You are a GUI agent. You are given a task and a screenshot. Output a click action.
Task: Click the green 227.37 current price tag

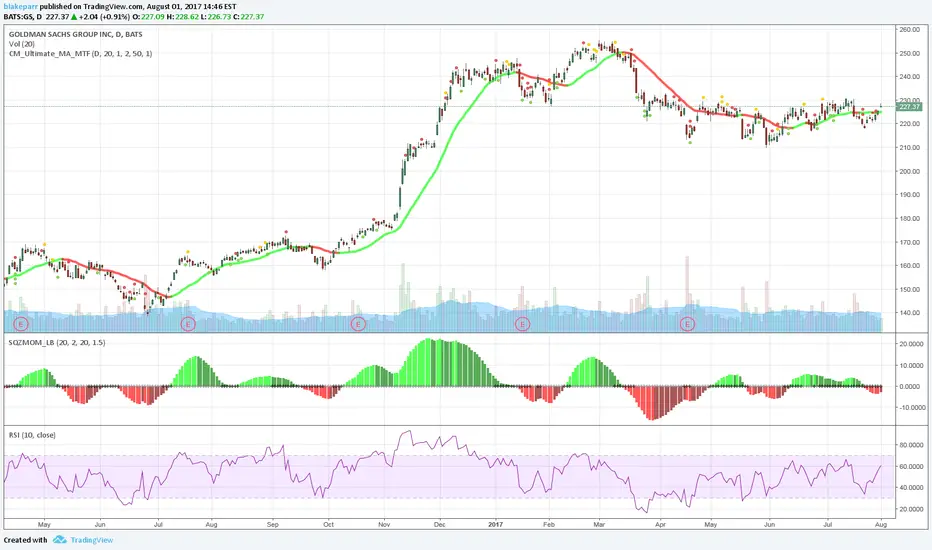pyautogui.click(x=909, y=106)
